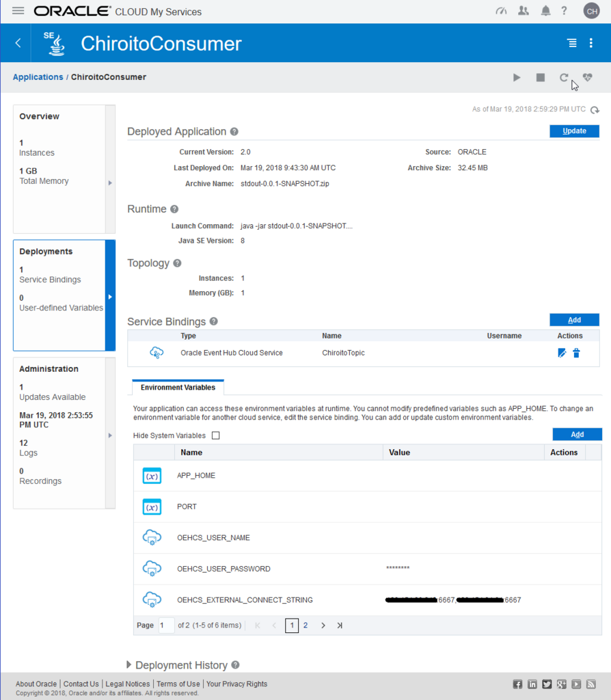Select the OEHCS_USER_PASSWORD variable row
This screenshot has width=611, height=700.
(x=367, y=569)
